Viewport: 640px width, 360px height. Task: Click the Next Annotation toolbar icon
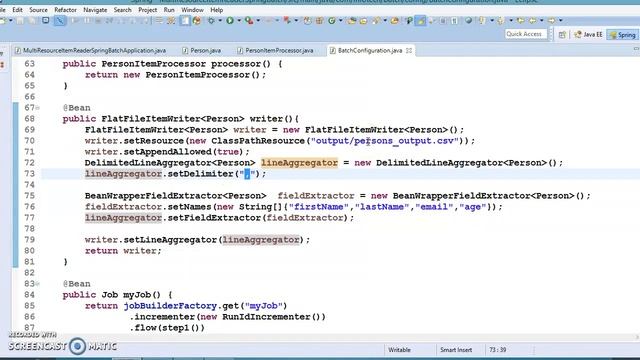pos(482,20)
